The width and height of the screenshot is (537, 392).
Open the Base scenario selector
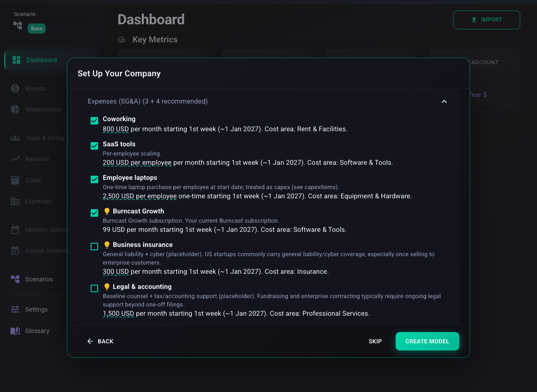(x=50, y=26)
